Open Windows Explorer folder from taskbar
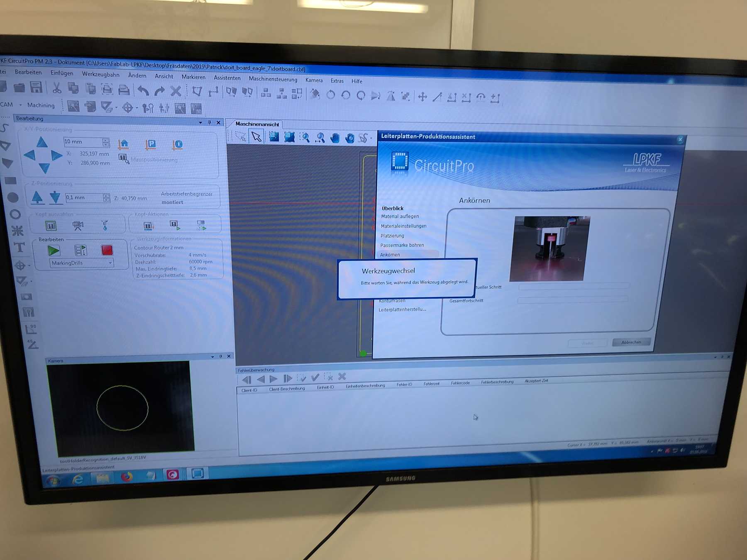The height and width of the screenshot is (560, 747). [x=103, y=478]
